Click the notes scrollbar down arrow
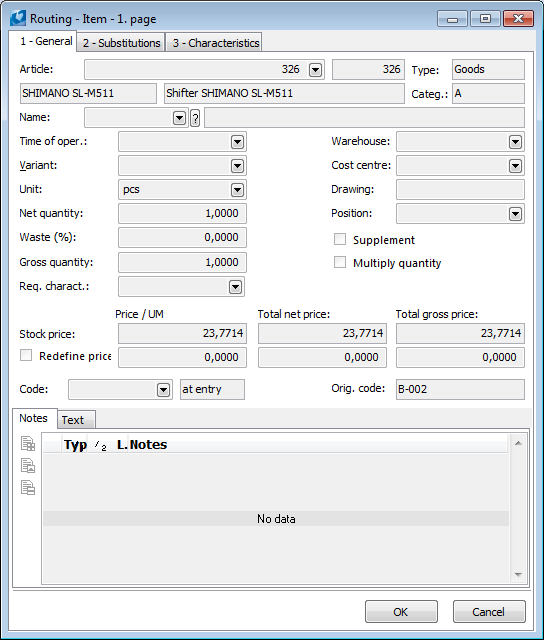Image resolution: width=544 pixels, height=640 pixels. tap(518, 575)
